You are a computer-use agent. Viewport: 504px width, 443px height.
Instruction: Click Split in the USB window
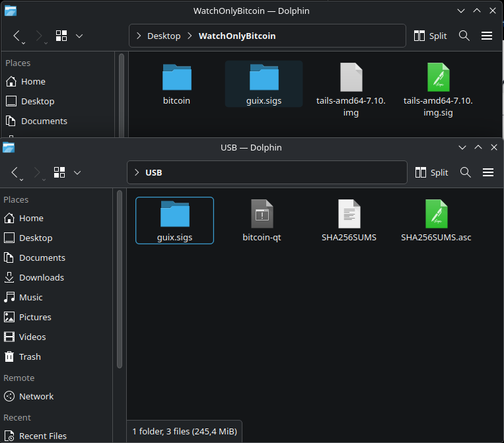coord(432,173)
